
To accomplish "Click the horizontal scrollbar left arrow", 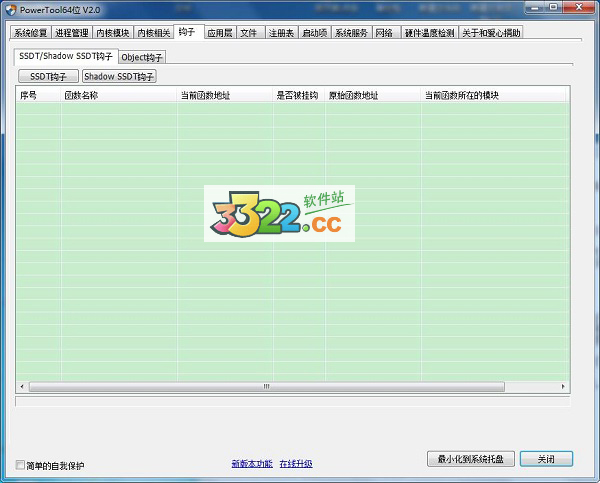I will coord(22,387).
